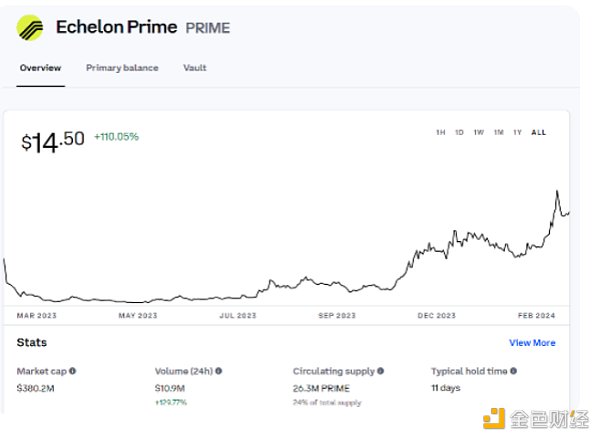The width and height of the screenshot is (600, 440).
Task: Click the $14.50 price display
Action: [53, 141]
